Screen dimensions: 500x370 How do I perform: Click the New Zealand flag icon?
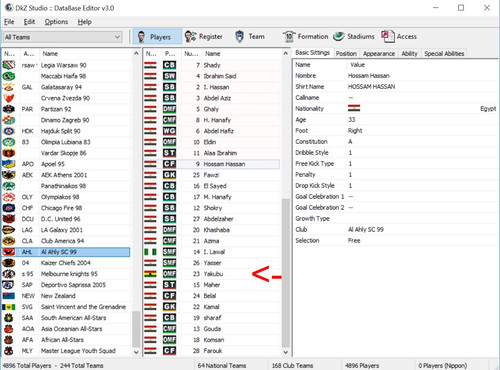9,296
